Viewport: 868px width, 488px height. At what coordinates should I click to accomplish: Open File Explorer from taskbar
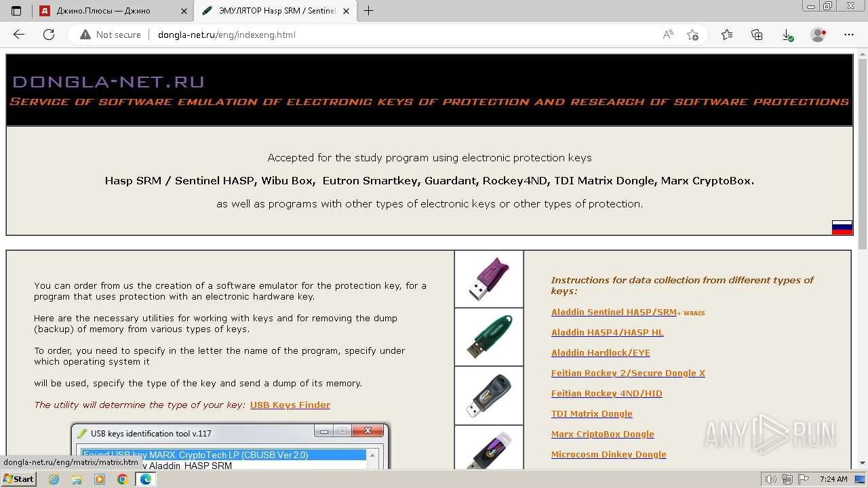coord(77,479)
